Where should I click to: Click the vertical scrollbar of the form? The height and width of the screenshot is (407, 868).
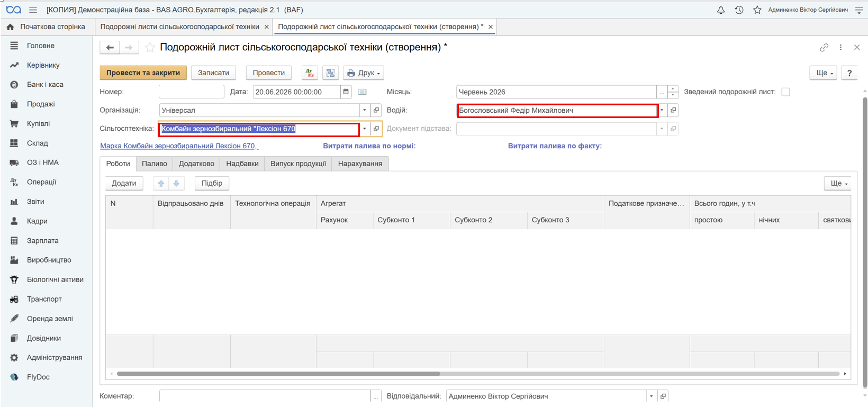click(865, 241)
